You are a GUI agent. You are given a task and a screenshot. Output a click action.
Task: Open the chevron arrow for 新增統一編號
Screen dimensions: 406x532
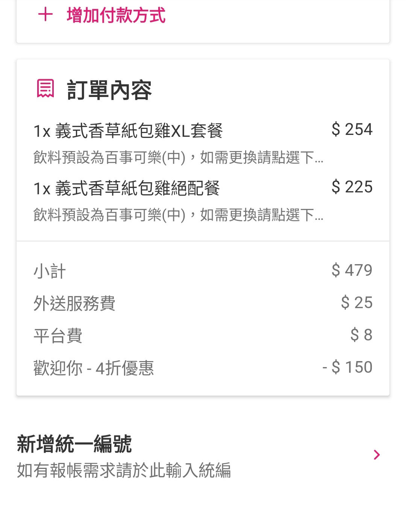[377, 455]
